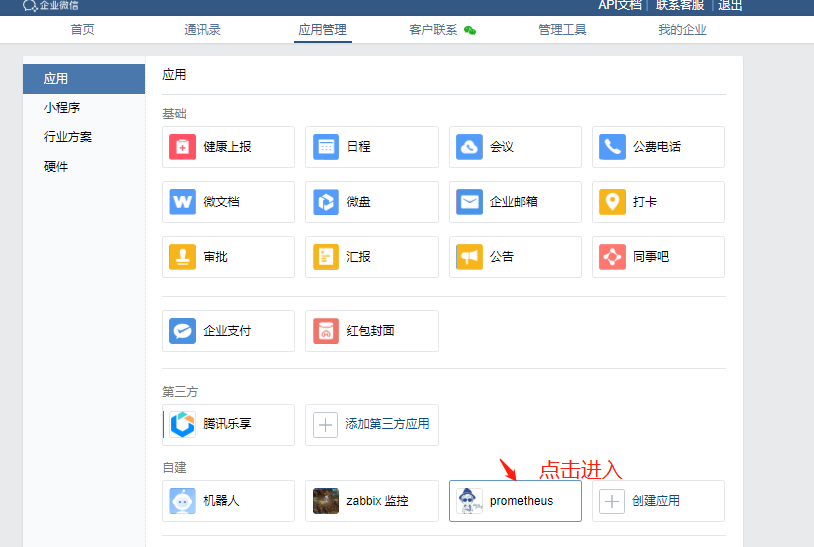The image size is (814, 547).
Task: Open the 日程 calendar icon
Action: 326,147
